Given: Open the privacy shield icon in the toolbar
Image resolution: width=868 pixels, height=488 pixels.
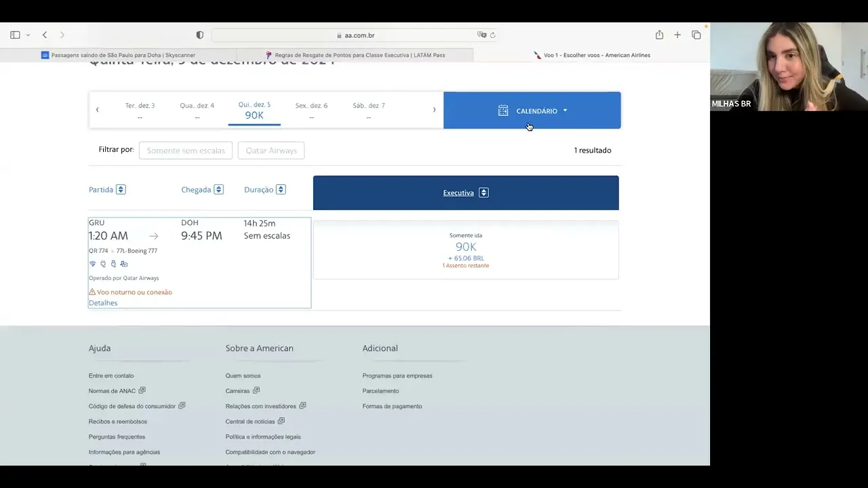Looking at the screenshot, I should click(200, 35).
